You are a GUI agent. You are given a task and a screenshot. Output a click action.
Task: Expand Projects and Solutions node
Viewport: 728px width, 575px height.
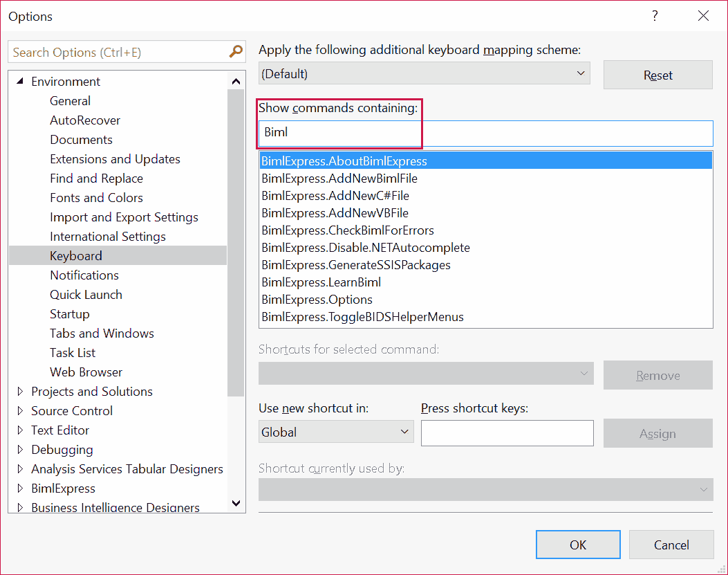click(19, 392)
